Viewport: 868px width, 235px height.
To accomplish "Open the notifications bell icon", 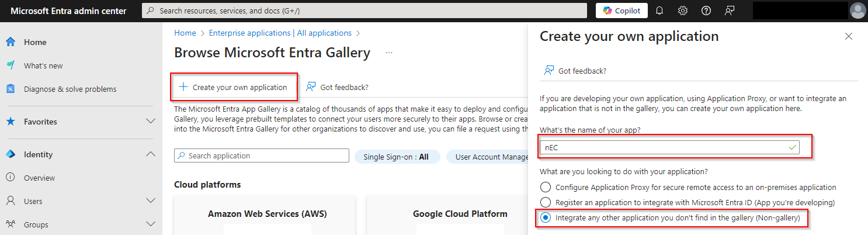I will [x=659, y=11].
